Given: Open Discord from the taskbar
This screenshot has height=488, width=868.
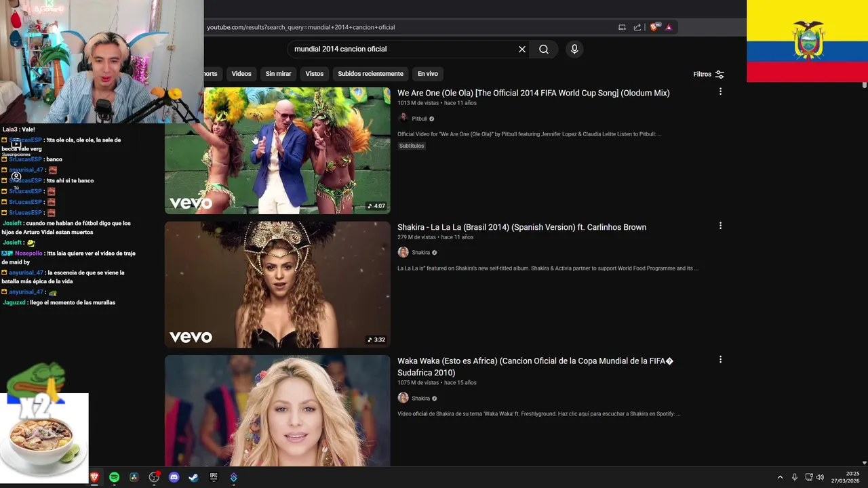Looking at the screenshot, I should click(174, 477).
